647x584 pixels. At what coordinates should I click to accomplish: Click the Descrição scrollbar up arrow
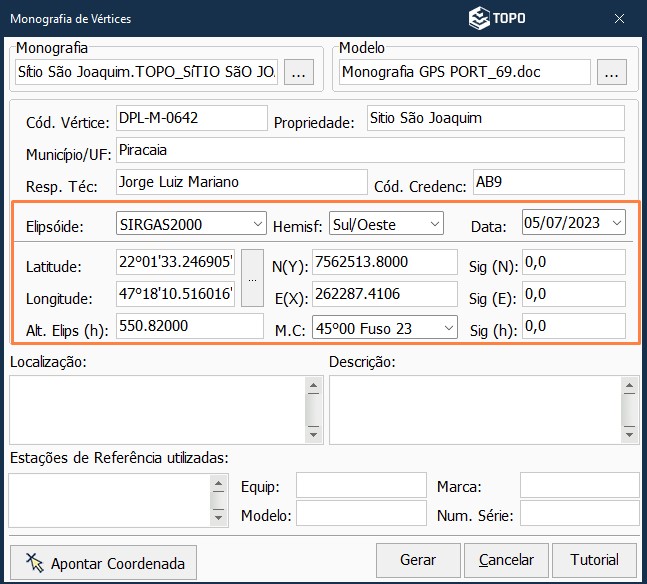[x=629, y=386]
